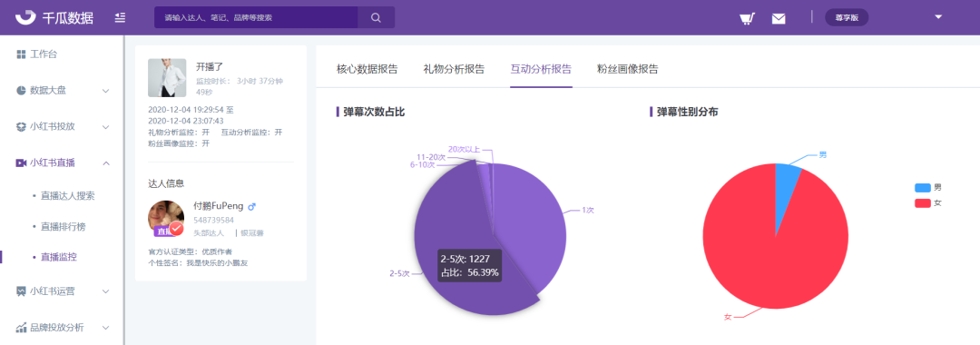Screen dimensions: 980x345
Task: Click the 品牌投放分析 chart icon
Action: point(21,328)
